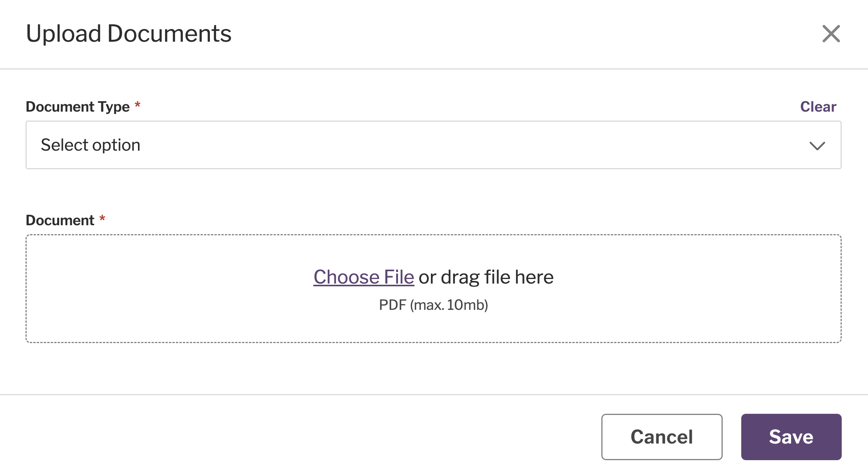Click the Upload Documents header title
Viewport: 868px width, 476px height.
pyautogui.click(x=129, y=34)
